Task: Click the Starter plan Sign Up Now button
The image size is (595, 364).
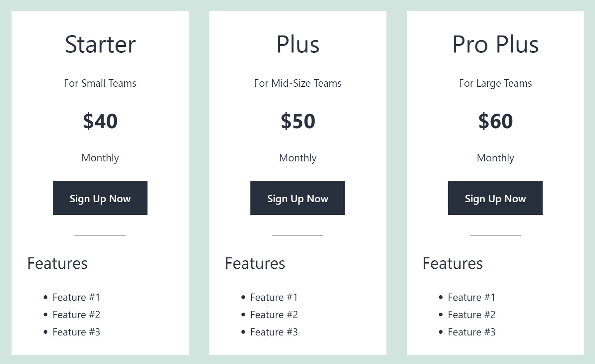Action: (x=100, y=198)
